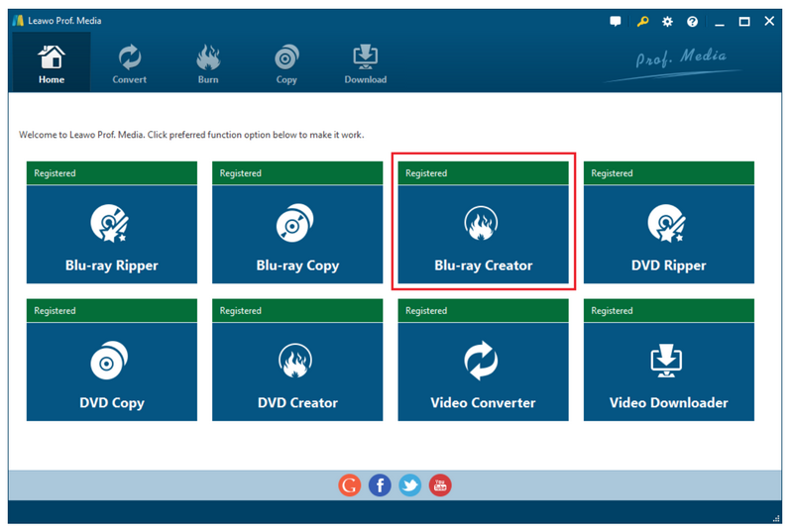Open the Copy tab
The width and height of the screenshot is (793, 532).
coord(286,63)
